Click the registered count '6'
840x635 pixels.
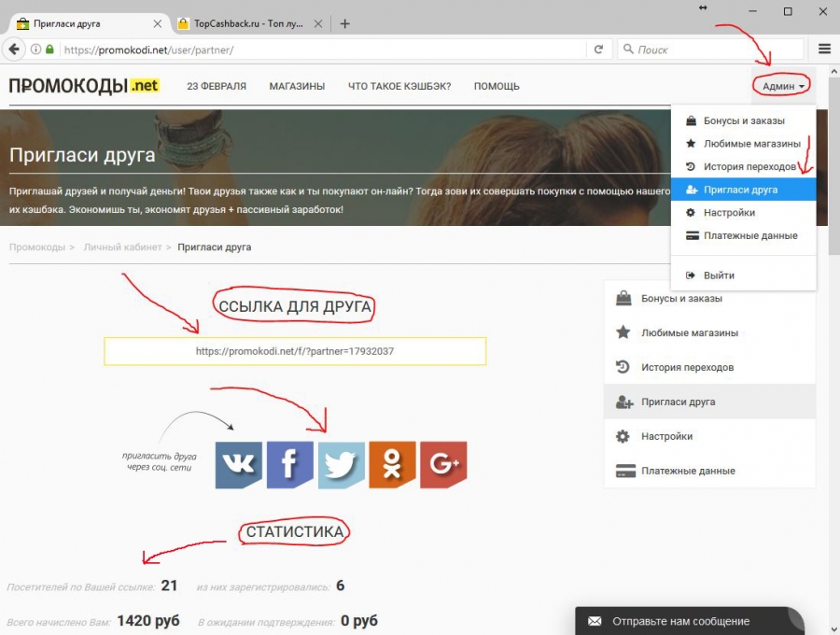[340, 586]
